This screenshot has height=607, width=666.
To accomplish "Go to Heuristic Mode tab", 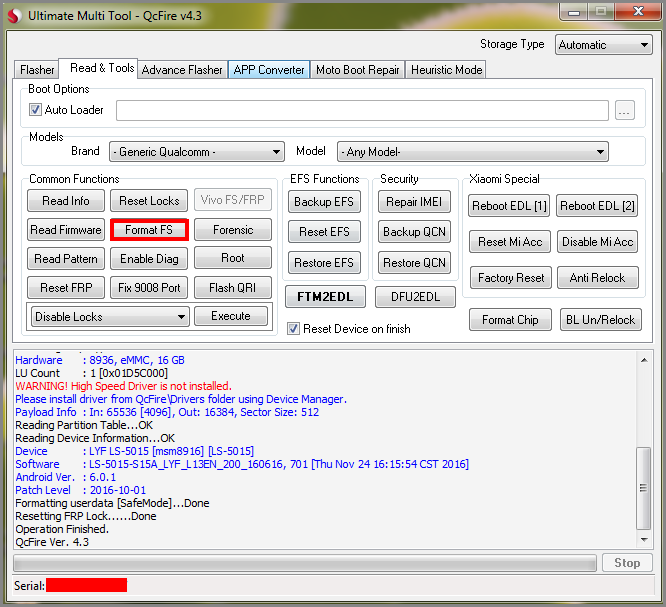I will [446, 70].
